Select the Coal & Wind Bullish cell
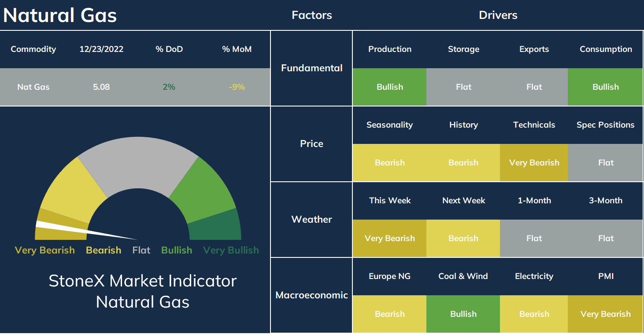Screen dimensions: 644x334 [463, 314]
